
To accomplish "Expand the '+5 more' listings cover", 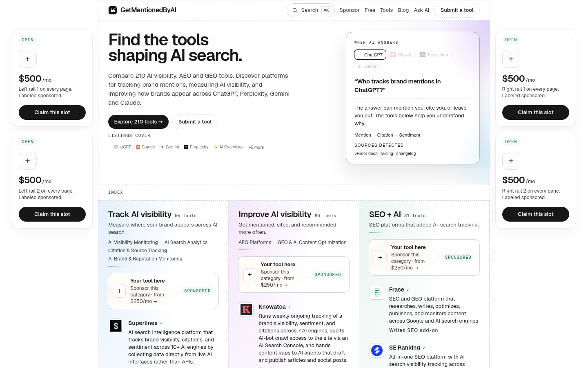I will [256, 147].
